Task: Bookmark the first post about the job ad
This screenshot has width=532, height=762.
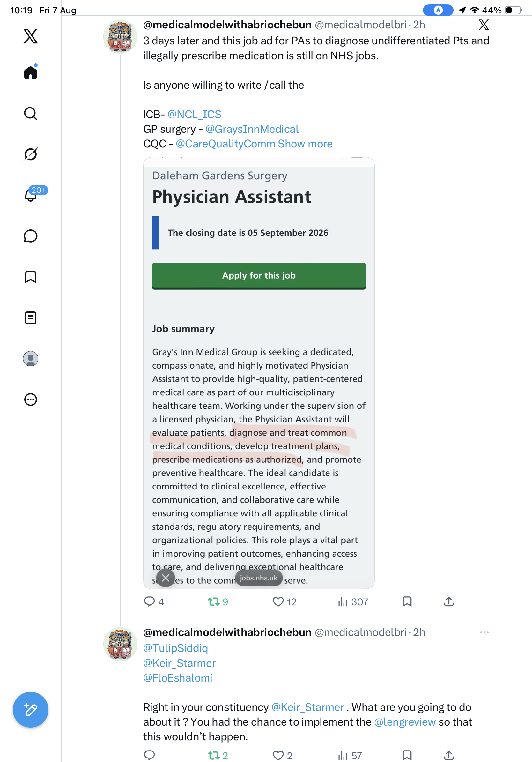Action: 407,601
